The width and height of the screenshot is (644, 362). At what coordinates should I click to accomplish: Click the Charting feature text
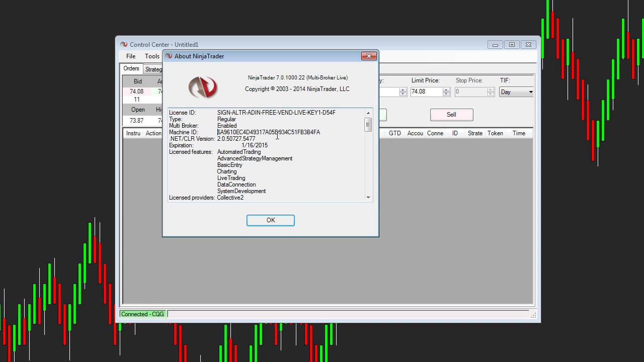click(x=227, y=171)
